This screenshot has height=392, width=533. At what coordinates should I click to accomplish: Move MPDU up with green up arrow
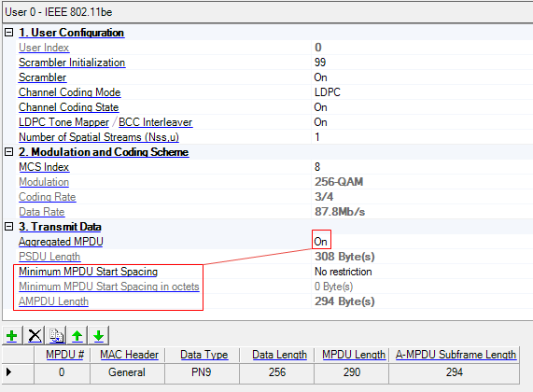click(x=77, y=336)
